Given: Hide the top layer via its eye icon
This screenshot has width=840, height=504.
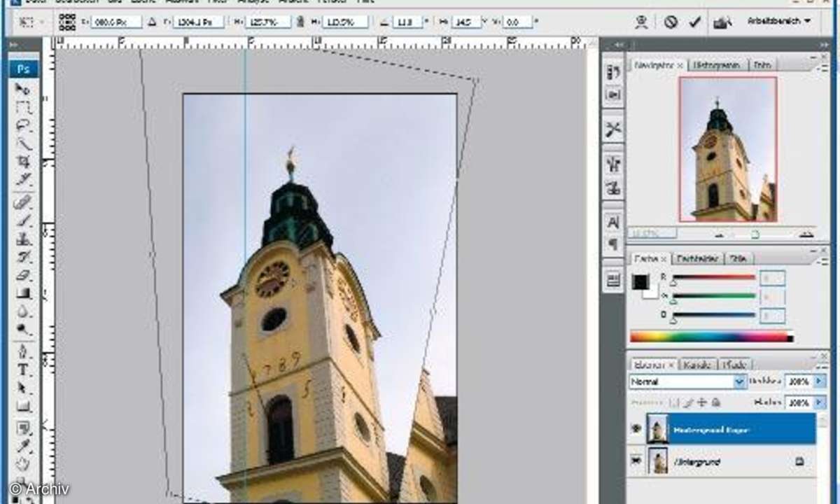Looking at the screenshot, I should pos(636,428).
